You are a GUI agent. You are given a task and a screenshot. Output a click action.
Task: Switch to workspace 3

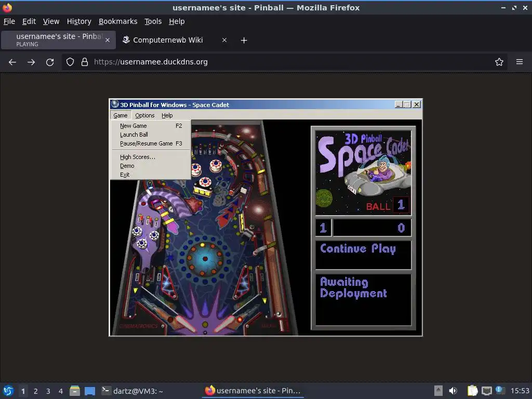tap(48, 391)
